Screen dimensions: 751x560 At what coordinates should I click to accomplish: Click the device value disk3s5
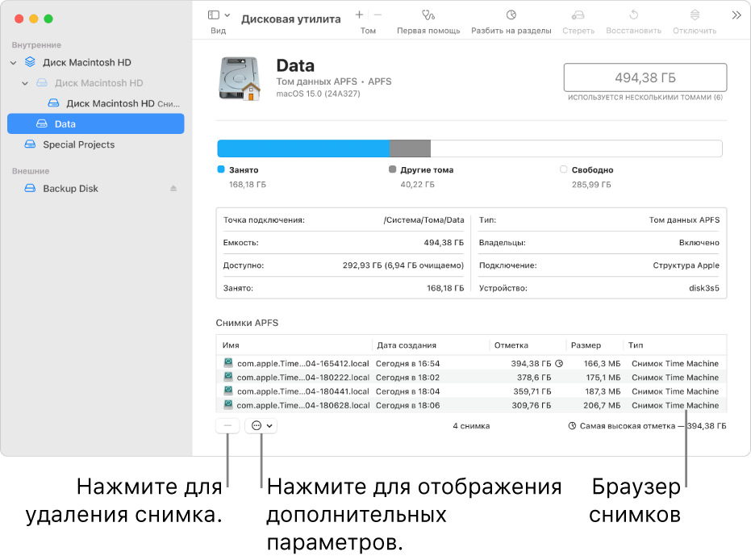pyautogui.click(x=704, y=288)
